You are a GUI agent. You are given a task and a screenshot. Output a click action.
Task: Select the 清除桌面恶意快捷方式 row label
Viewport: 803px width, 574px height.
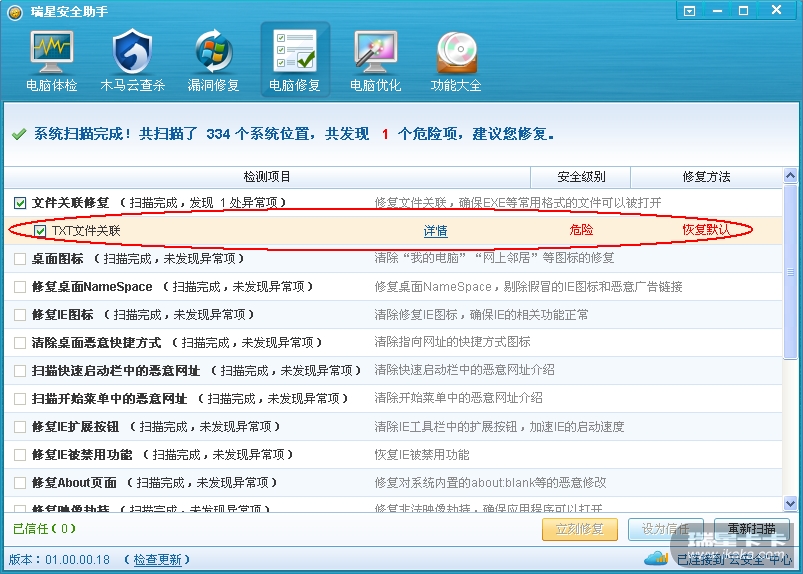(96, 343)
